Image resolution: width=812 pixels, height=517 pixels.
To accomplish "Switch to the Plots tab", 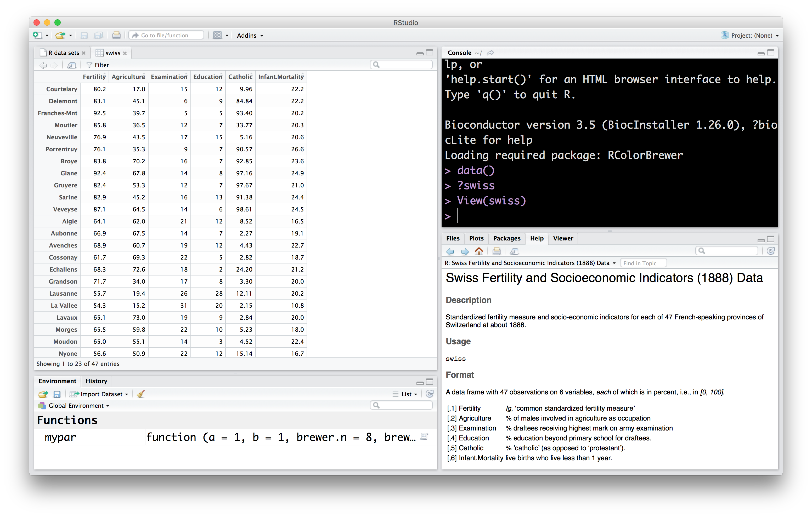I will pyautogui.click(x=476, y=239).
